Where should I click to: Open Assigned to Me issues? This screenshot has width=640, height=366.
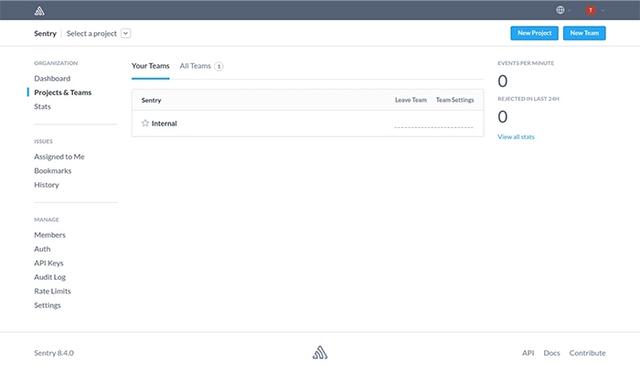point(59,157)
